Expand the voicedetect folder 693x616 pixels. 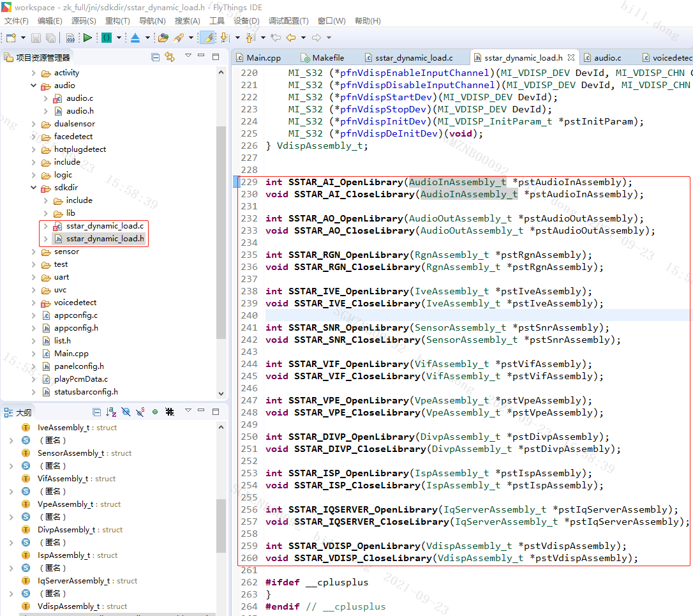coord(34,303)
